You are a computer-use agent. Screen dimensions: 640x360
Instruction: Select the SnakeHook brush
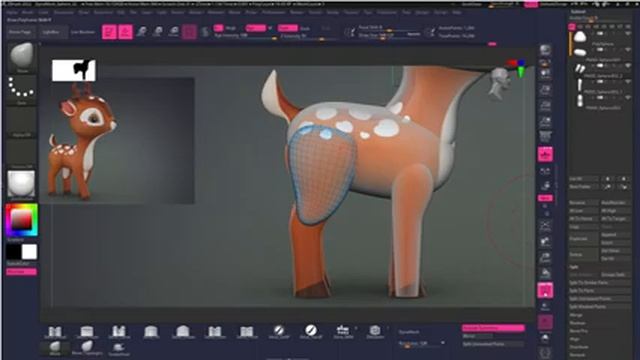119,348
